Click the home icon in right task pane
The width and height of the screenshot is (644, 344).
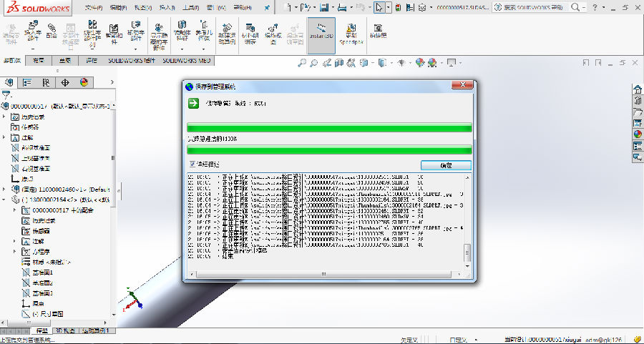[637, 89]
